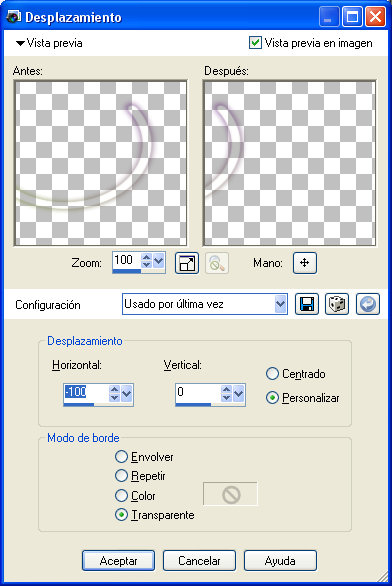Screen dimensions: 392x586
Task: Click the Desplazamiento title bar application icon
Action: point(14,17)
